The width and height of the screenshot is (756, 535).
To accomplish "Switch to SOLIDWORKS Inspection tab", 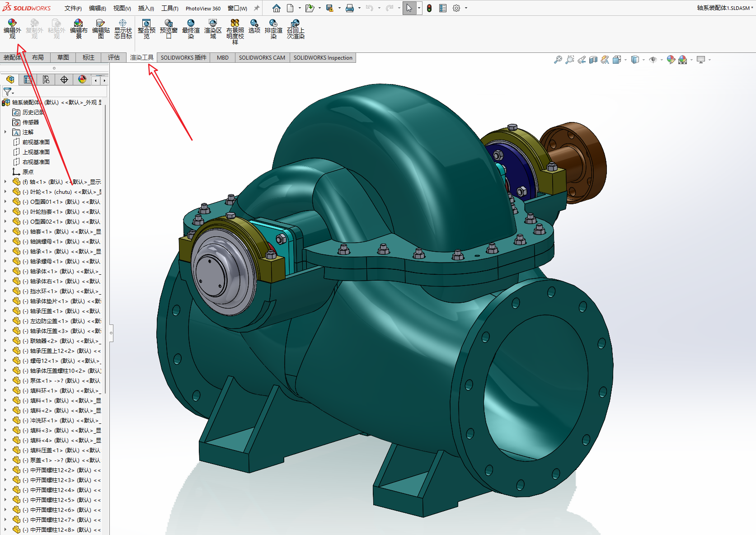I will point(323,57).
